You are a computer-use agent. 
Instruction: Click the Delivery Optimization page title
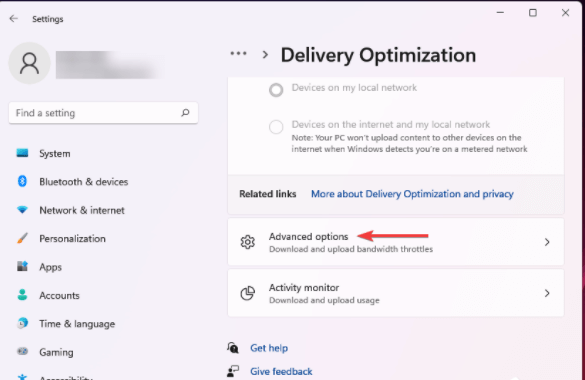coord(378,55)
